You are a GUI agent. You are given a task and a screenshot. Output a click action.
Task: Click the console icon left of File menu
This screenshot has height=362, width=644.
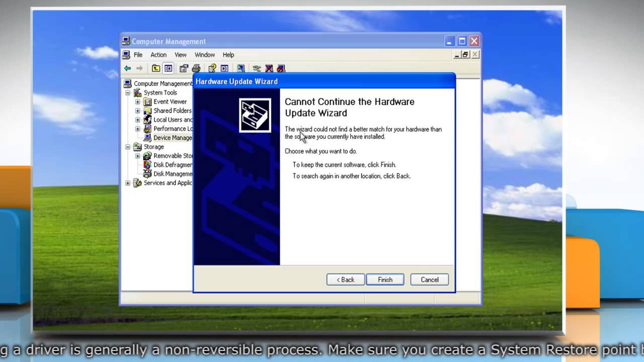(x=126, y=54)
